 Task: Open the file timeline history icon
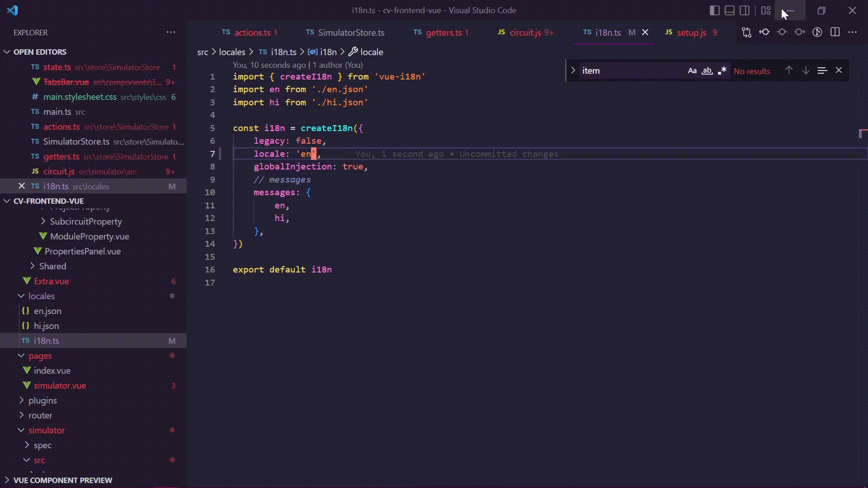(818, 32)
